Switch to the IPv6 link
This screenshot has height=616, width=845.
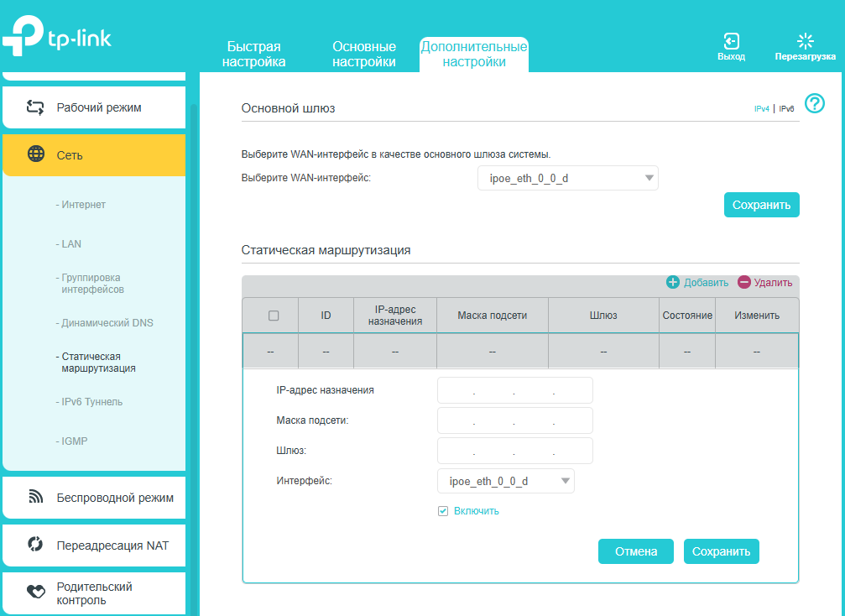(x=786, y=109)
